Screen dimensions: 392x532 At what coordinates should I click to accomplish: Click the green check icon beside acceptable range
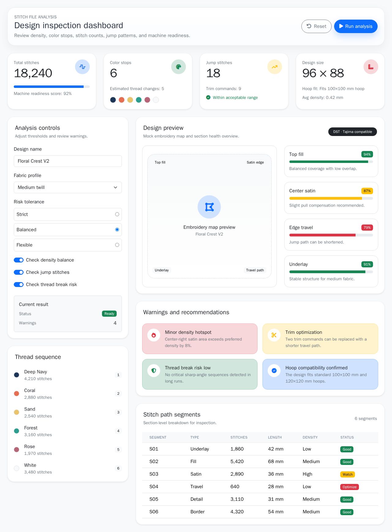208,97
